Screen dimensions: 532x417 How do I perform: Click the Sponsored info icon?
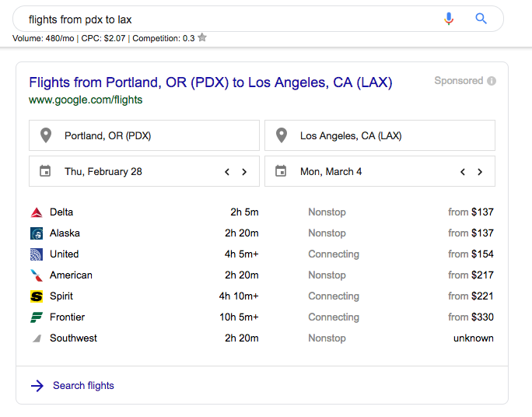tap(492, 81)
